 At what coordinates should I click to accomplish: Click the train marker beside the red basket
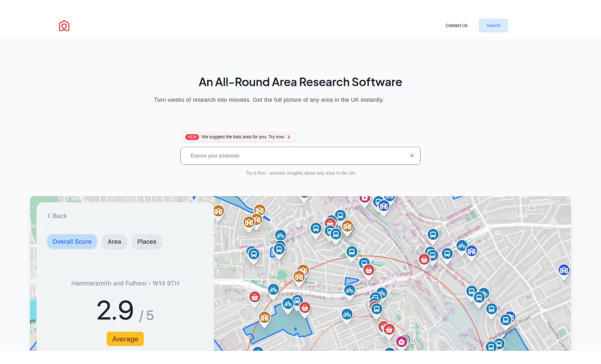coord(297,301)
